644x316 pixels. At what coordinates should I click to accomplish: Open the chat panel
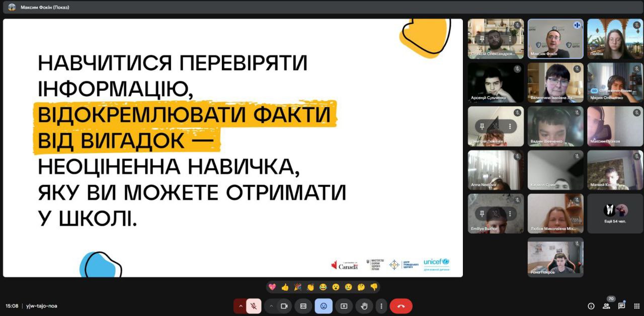[622, 306]
